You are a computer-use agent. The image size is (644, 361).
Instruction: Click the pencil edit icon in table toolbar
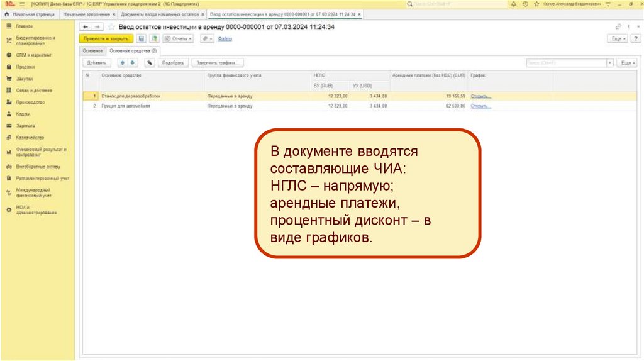pyautogui.click(x=149, y=63)
